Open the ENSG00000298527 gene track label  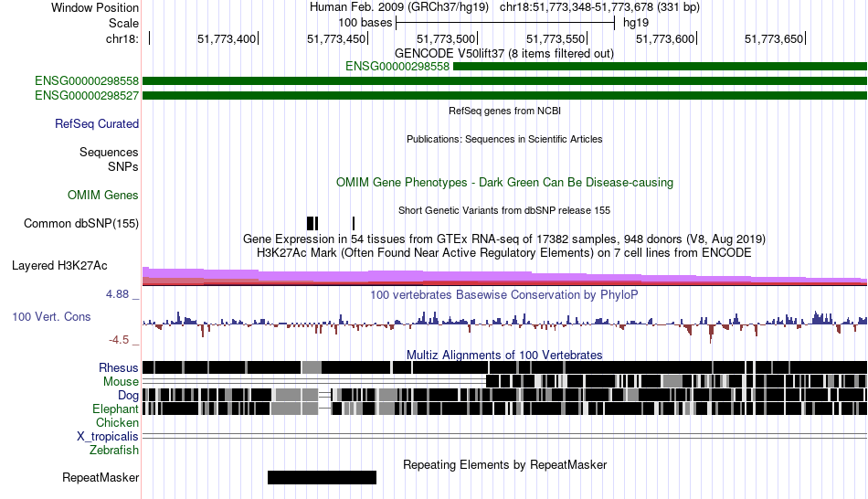87,95
